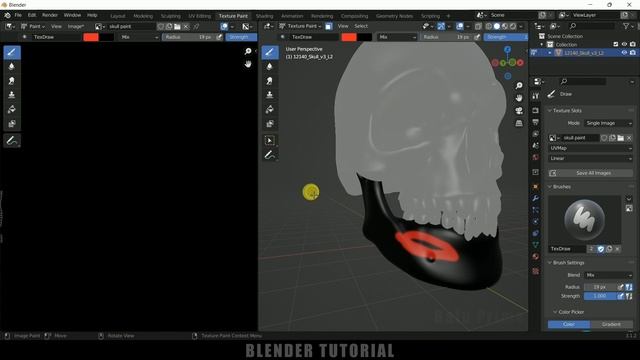Select the Draw tool in 3D viewport toolbar
The height and width of the screenshot is (360, 640).
(270, 52)
